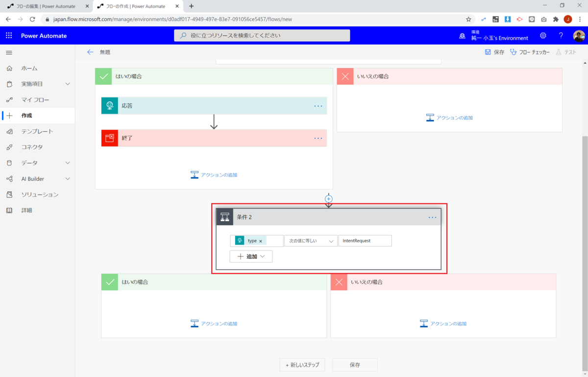Click the 条件 2 card header
Image resolution: width=588 pixels, height=377 pixels.
click(329, 217)
